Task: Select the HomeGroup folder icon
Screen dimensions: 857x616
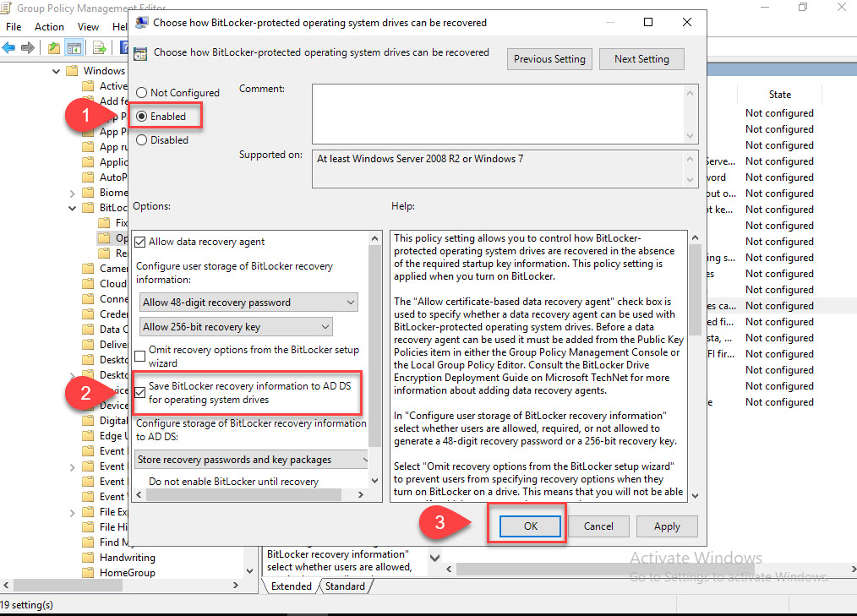Action: coord(88,573)
